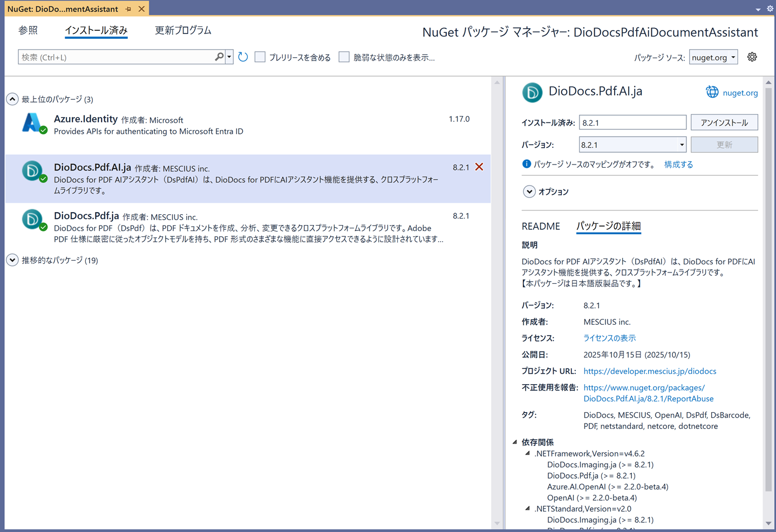
Task: Click the Azure.Identity package icon
Action: pyautogui.click(x=33, y=124)
